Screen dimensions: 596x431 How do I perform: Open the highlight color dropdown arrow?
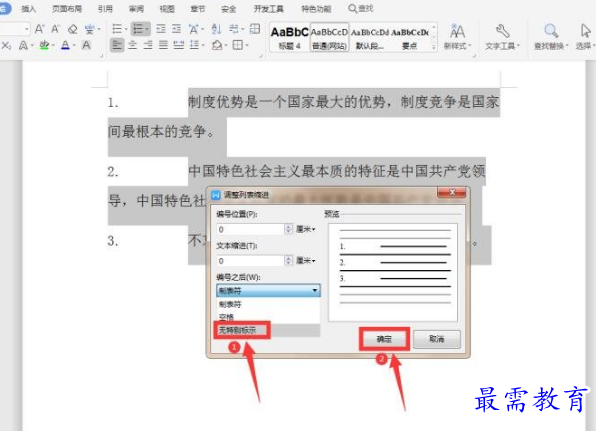click(x=53, y=46)
